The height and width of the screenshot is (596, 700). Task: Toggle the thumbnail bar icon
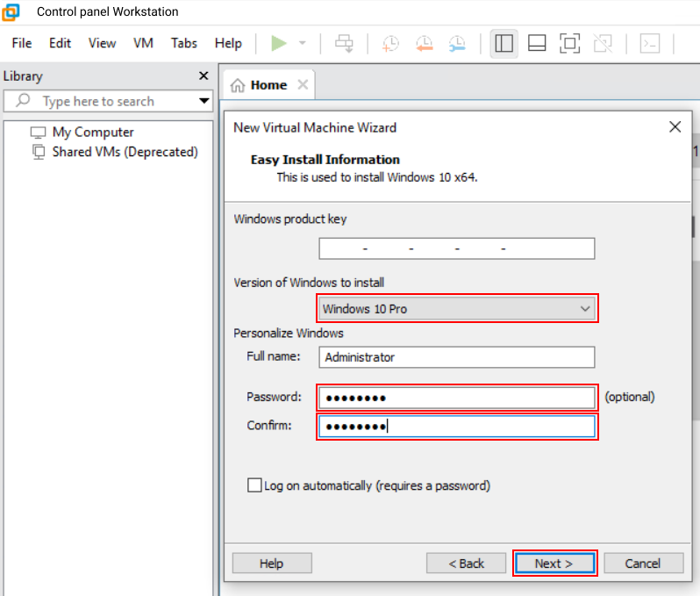pos(537,43)
